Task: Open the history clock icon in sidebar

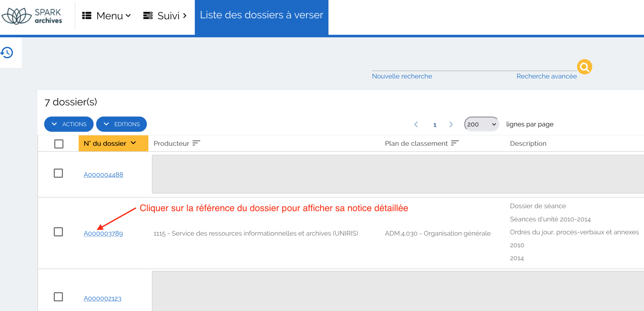Action: [7, 53]
